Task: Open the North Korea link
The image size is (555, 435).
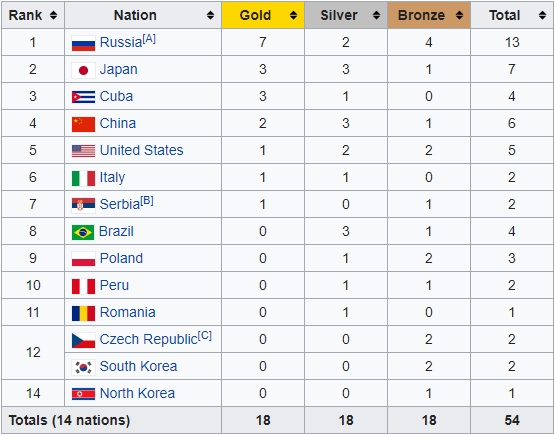Action: pyautogui.click(x=137, y=393)
